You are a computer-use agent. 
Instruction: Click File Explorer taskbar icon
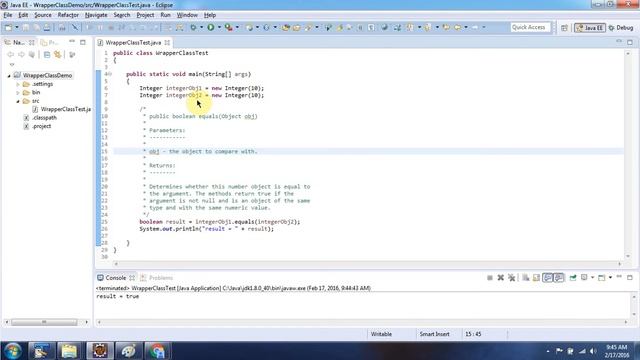(69, 351)
